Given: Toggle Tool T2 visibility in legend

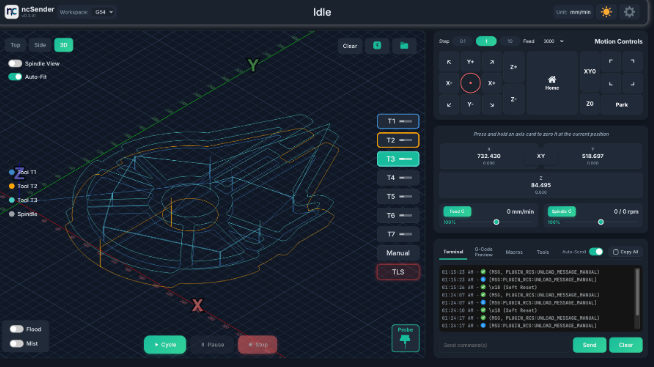Looking at the screenshot, I should click(23, 186).
